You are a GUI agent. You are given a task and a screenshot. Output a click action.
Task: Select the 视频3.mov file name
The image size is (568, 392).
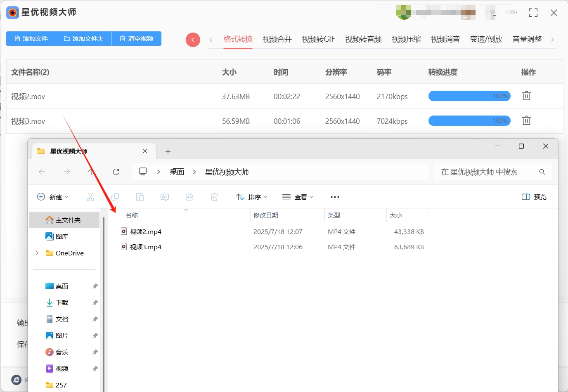[28, 121]
